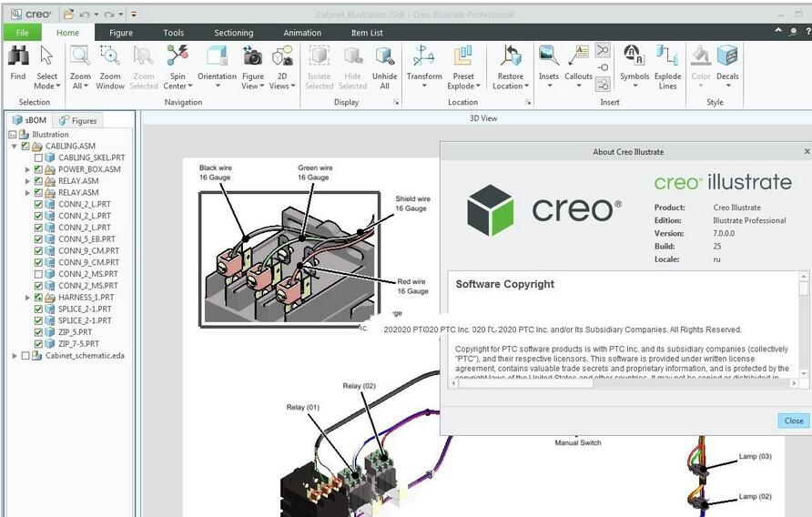
Task: Click the help question mark icon
Action: coord(807,32)
